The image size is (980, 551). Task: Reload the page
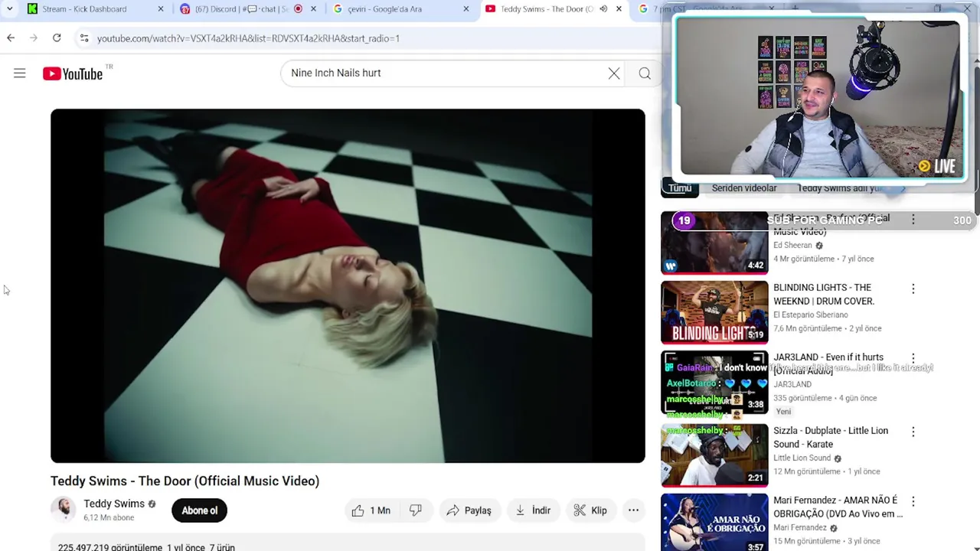(x=57, y=37)
